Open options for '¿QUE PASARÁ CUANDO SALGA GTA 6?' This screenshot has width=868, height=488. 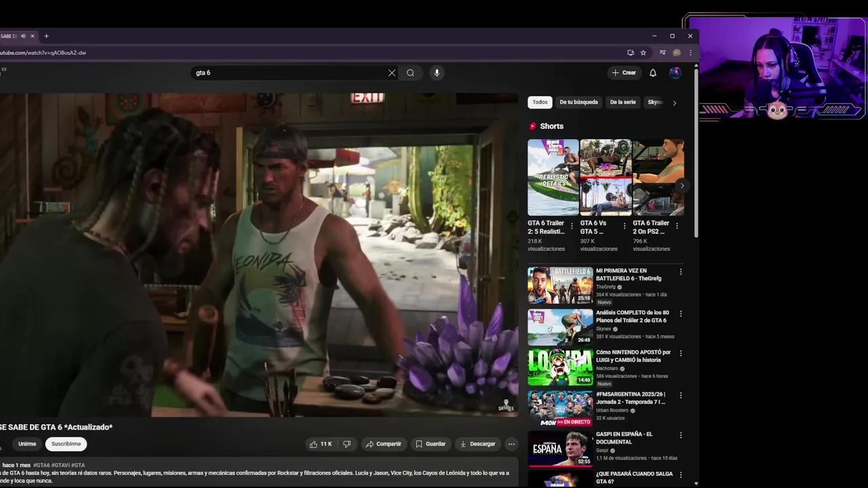(x=681, y=475)
